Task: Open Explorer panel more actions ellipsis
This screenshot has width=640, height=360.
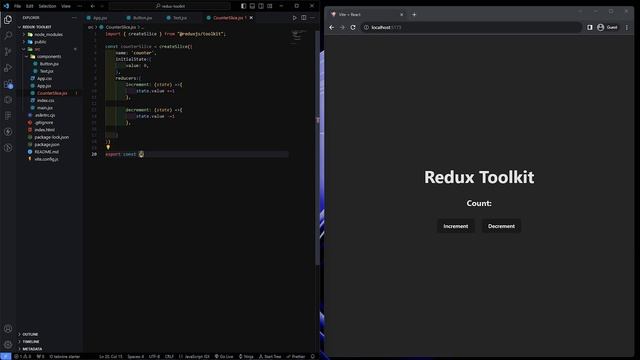Action: [x=74, y=18]
